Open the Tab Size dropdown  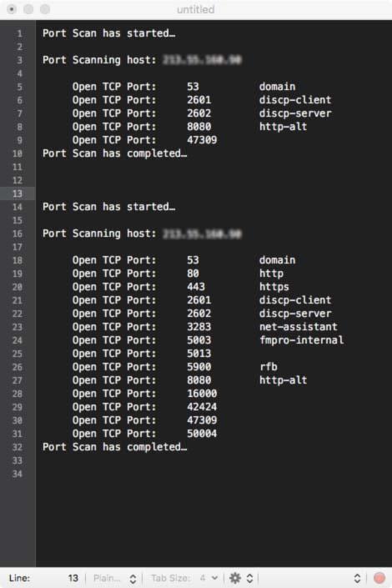click(x=184, y=578)
